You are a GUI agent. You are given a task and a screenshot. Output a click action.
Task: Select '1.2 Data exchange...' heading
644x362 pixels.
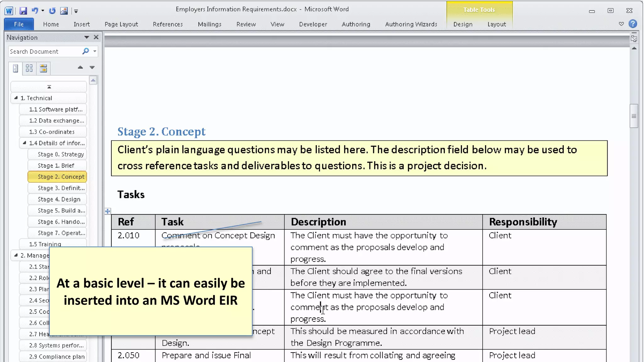tap(53, 121)
